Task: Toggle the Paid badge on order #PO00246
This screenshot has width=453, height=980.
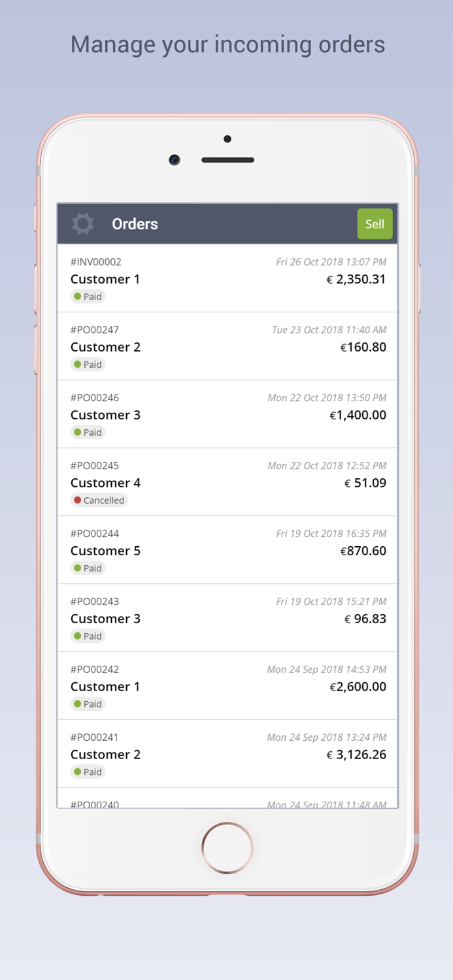Action: tap(88, 432)
